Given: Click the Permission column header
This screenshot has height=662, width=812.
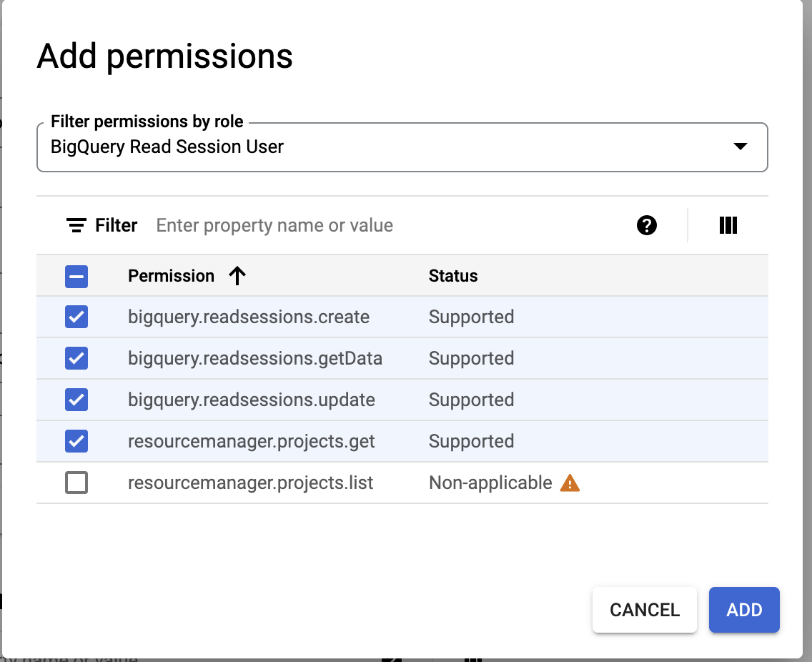Looking at the screenshot, I should click(171, 276).
